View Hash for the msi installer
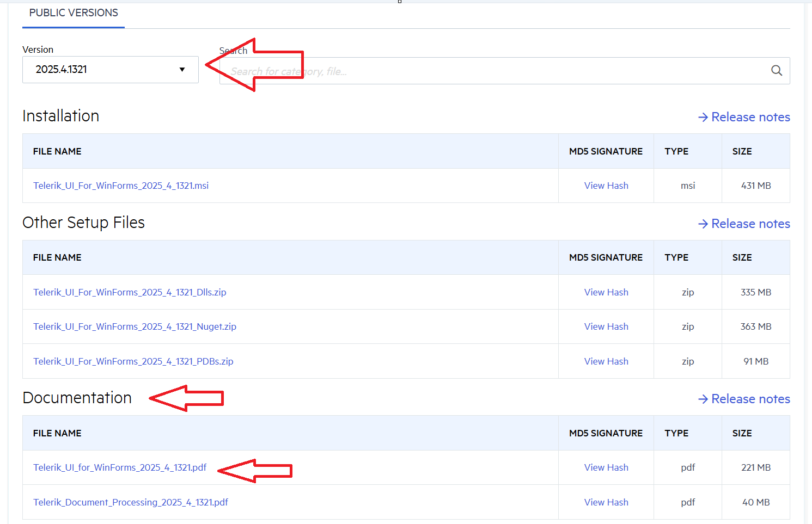Screen dimensions: 812x524 [x=606, y=186]
